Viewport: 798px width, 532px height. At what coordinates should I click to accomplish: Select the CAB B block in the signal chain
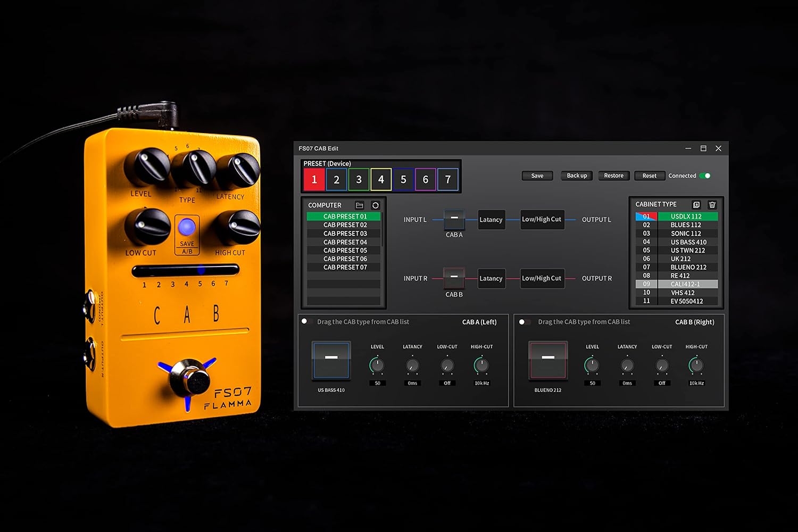(454, 278)
